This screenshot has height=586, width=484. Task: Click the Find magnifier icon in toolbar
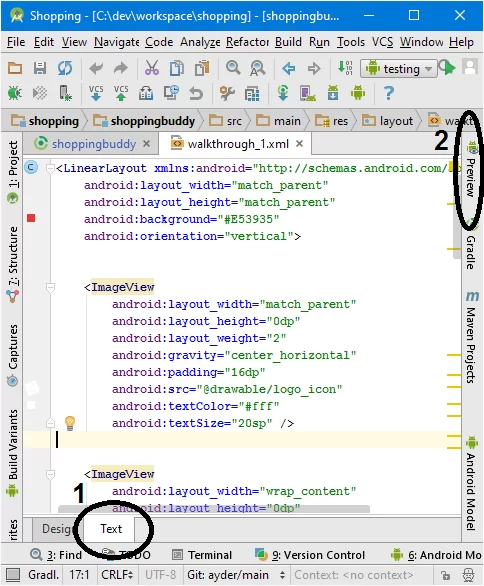coord(233,68)
